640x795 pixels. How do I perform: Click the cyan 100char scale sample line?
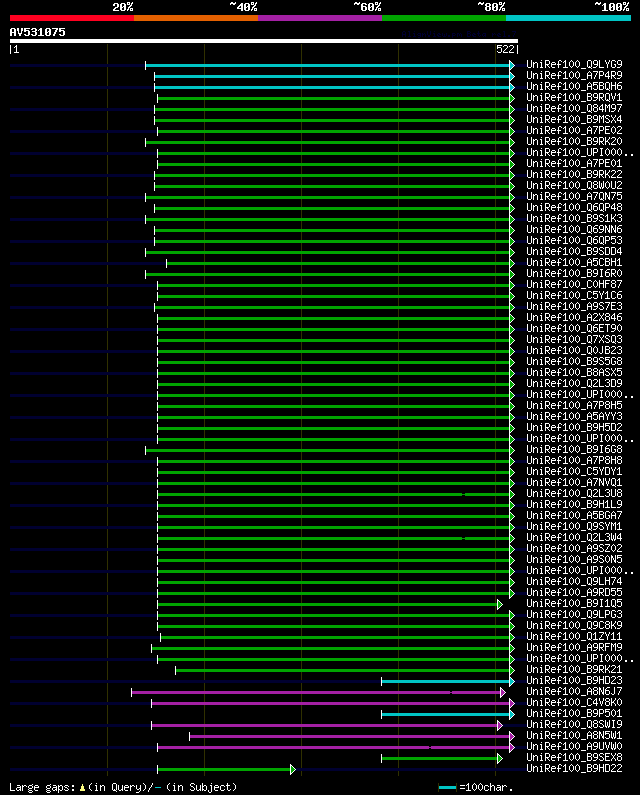point(447,787)
